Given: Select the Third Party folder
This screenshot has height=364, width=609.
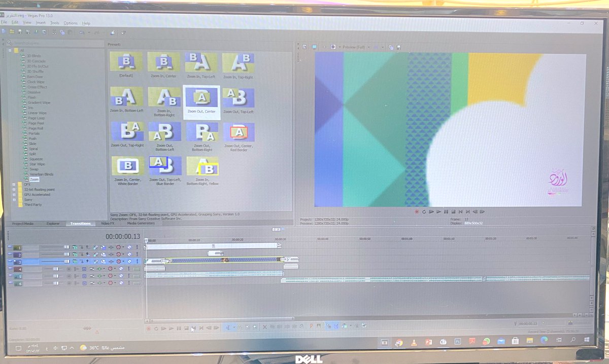Looking at the screenshot, I should pos(33,205).
